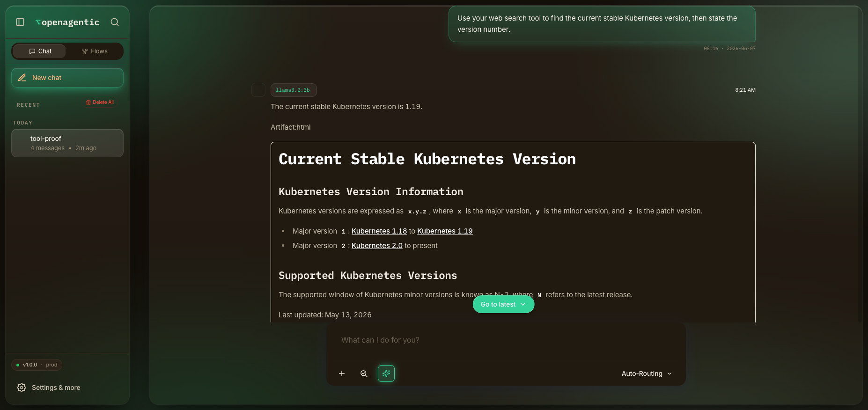Focus the 'What can I do for you?' input
The image size is (868, 410).
(x=506, y=340)
